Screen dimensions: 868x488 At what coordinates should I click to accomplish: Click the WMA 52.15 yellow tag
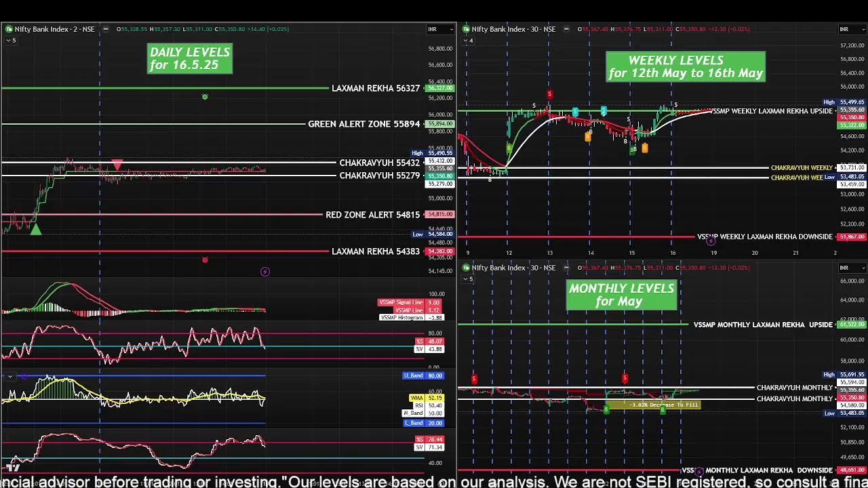(x=427, y=398)
